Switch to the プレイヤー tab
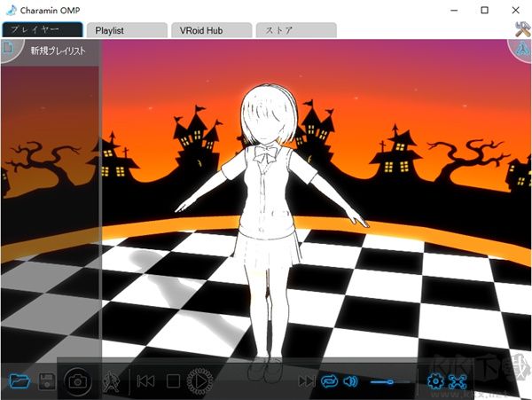Screen dimensions: 532x400 [42, 30]
